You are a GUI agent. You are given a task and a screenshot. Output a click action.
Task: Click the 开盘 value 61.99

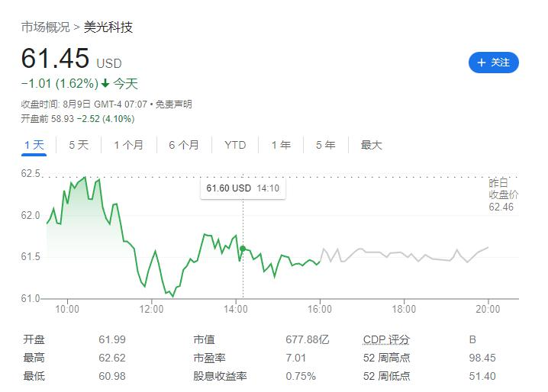pyautogui.click(x=112, y=339)
